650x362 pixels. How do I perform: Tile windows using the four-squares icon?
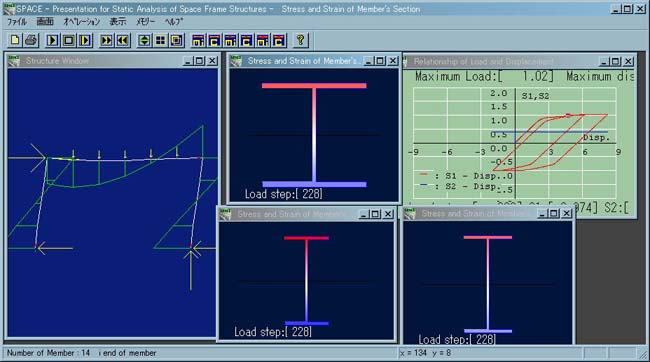160,40
